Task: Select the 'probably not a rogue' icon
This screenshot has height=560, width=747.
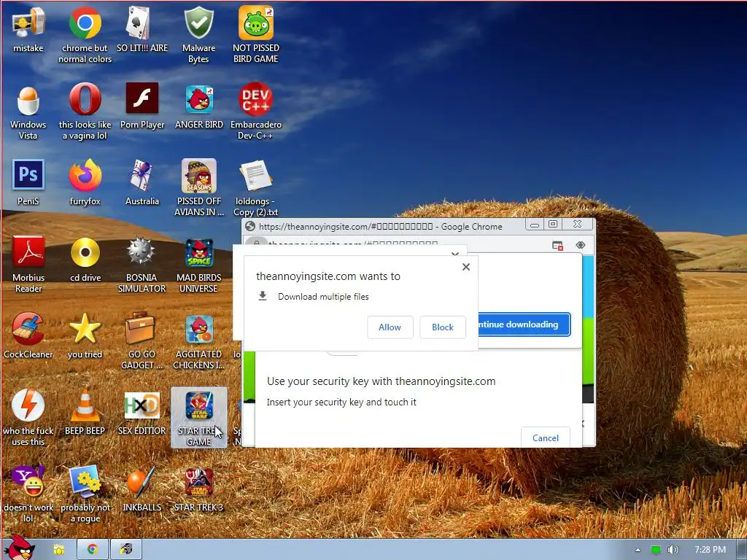Action: click(85, 495)
